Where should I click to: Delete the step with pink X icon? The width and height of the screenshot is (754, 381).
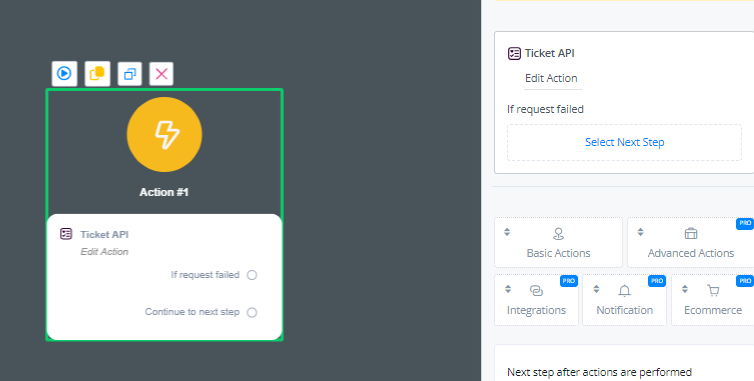click(162, 74)
